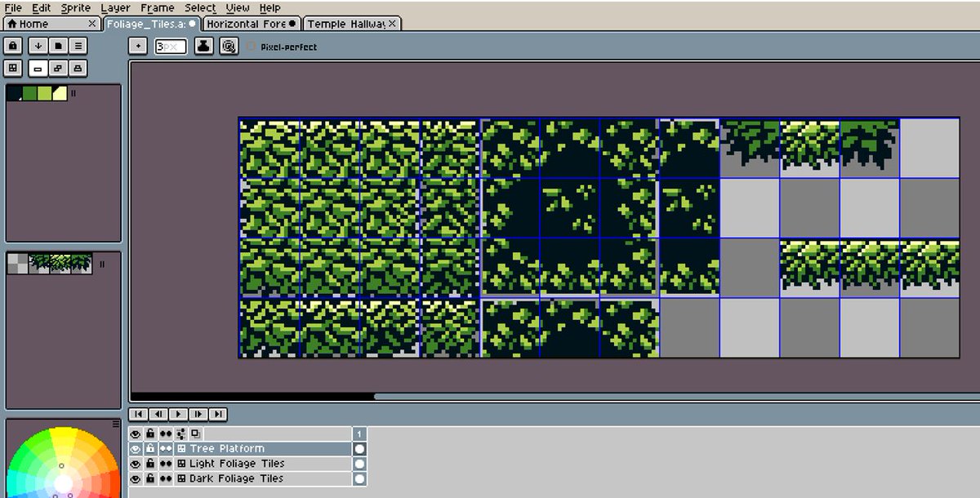Enable the Pixel-perfect checkbox

pos(251,47)
